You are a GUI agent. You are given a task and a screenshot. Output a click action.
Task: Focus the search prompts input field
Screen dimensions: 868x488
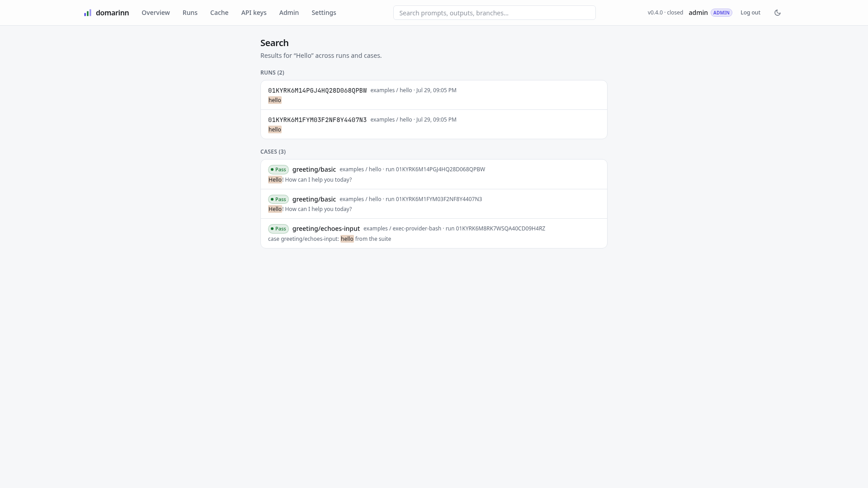pos(494,13)
